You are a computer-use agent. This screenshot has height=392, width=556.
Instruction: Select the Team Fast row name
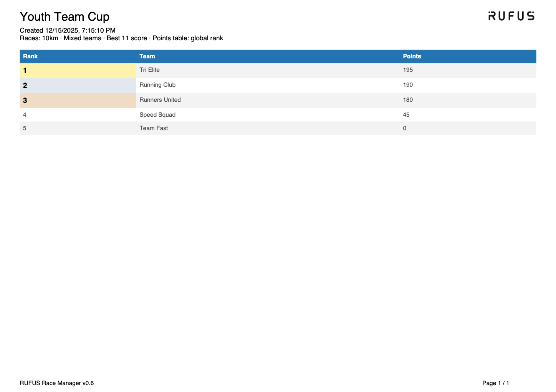tap(154, 128)
